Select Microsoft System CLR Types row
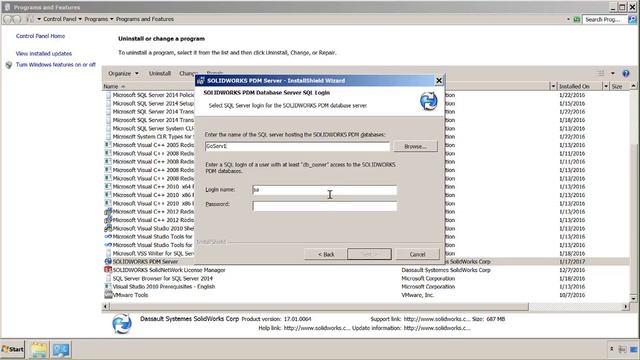 click(x=153, y=137)
